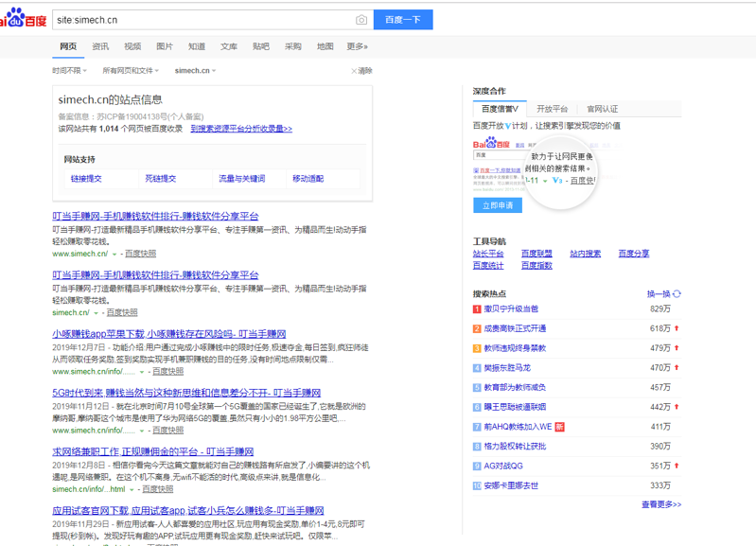Screen dimensions: 756x546
Task: Click the 移动适配 link
Action: (308, 179)
